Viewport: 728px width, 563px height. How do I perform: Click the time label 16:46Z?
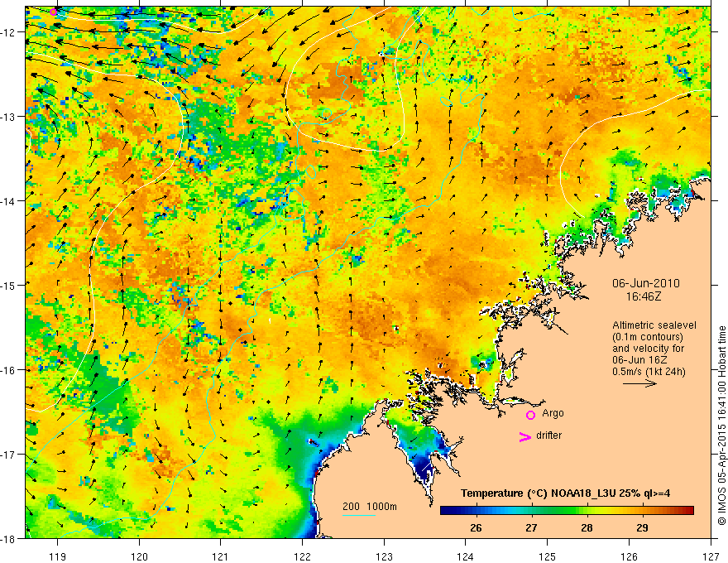(x=644, y=296)
